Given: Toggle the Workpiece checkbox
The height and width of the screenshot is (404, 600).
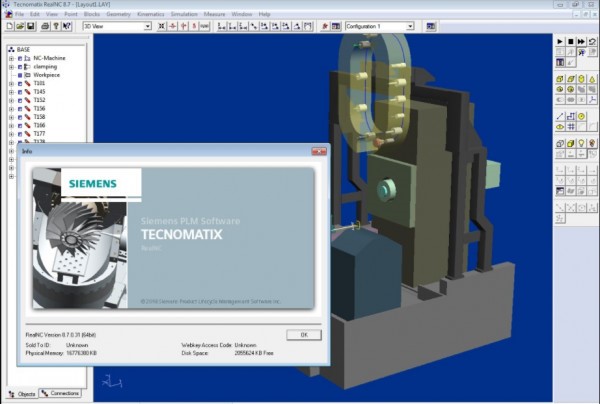Looking at the screenshot, I should click(20, 75).
